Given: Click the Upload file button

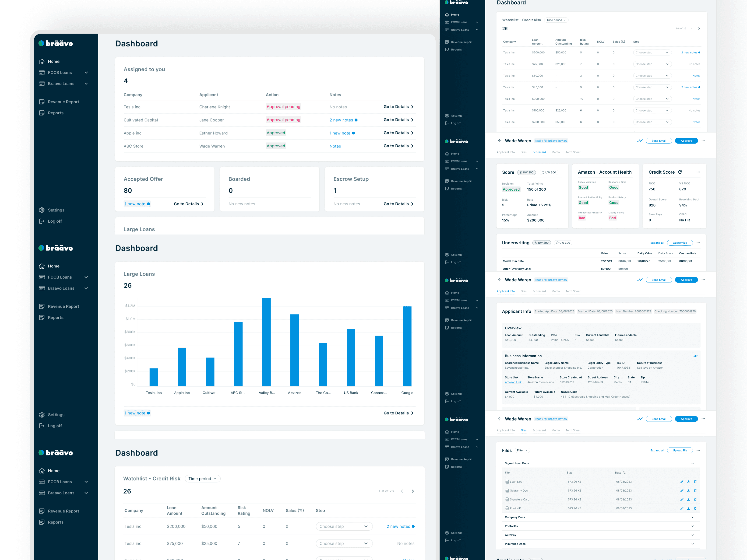Looking at the screenshot, I should click(680, 450).
